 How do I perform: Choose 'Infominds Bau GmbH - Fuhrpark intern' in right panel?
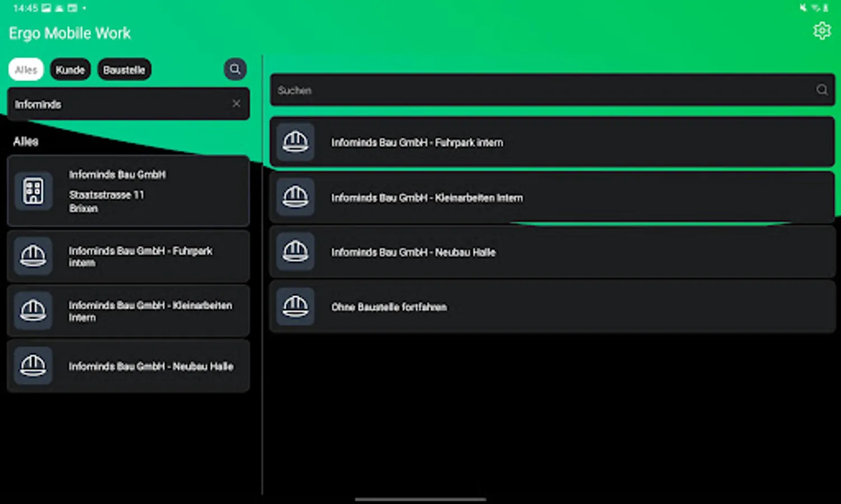tap(552, 142)
